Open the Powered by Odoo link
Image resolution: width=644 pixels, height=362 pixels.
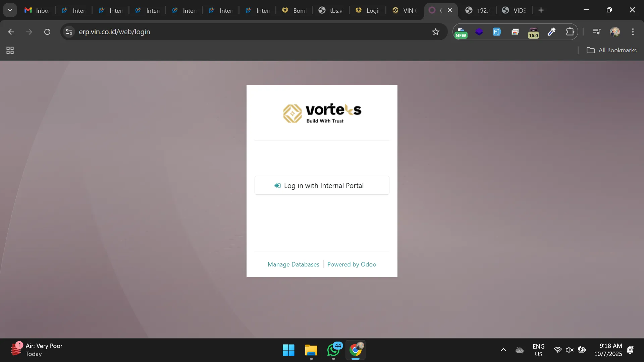pos(352,264)
